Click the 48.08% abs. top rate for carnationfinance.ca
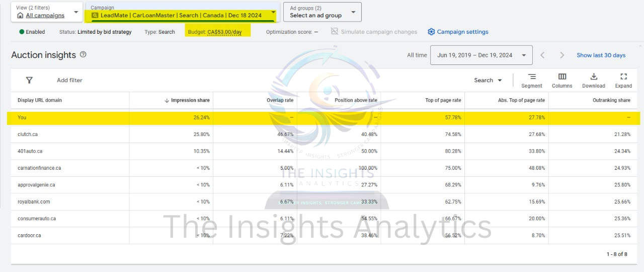Screen dimensions: 644x272 point(536,168)
